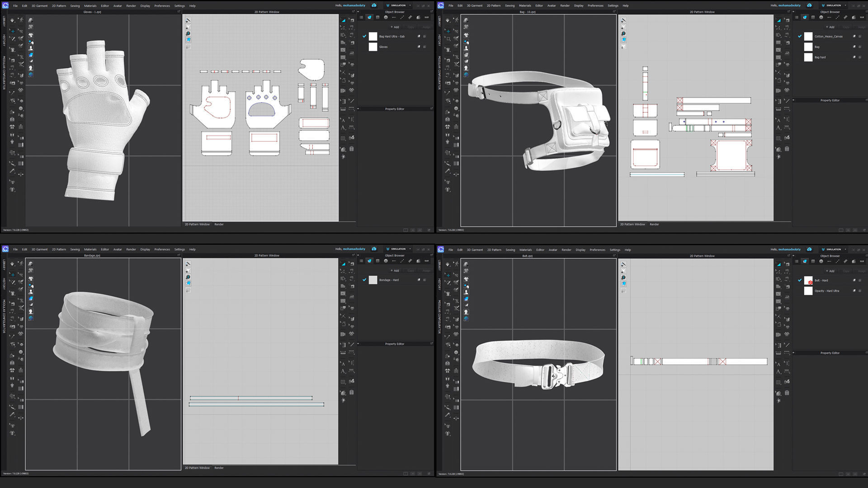
Task: Click + Add fabric button in Gloves window
Action: click(x=395, y=27)
